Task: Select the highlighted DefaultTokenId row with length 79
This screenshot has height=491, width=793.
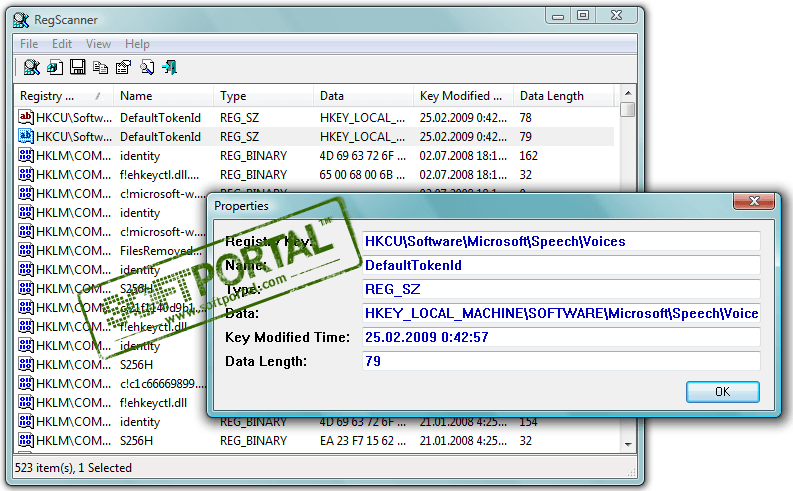Action: [316, 137]
